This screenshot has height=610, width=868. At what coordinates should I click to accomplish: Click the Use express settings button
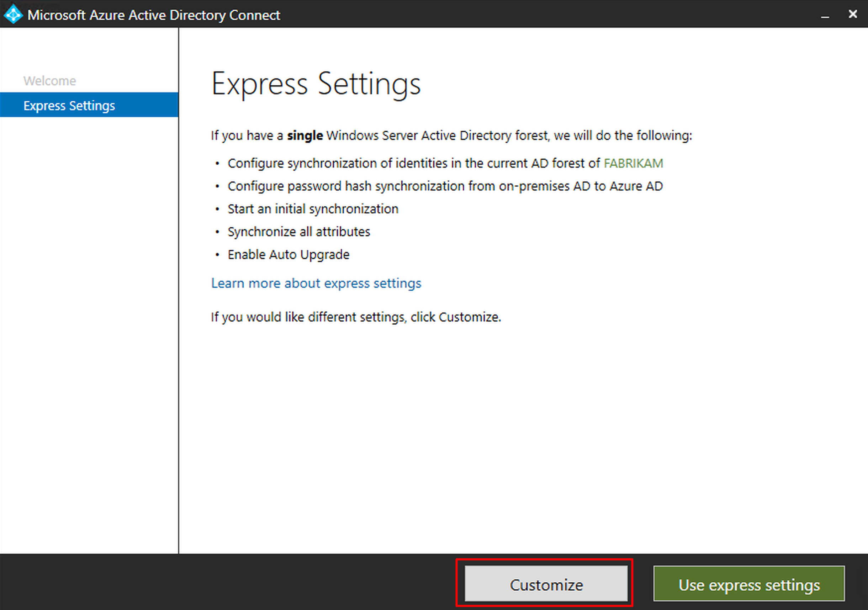point(748,585)
